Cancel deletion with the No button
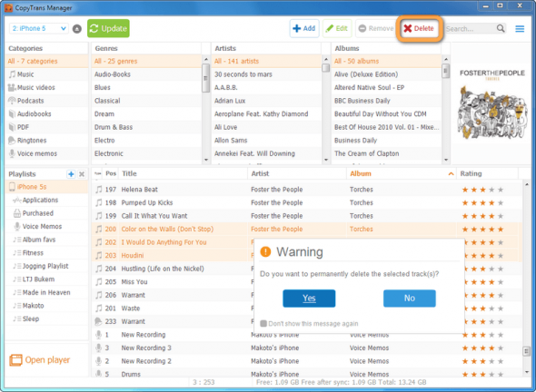Screen dimensions: 536x392 click(410, 299)
